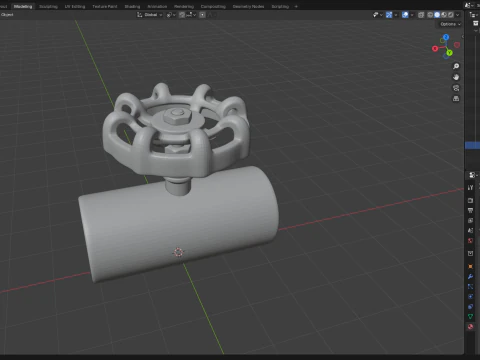Open the Global transform orientation dropdown

coord(150,15)
